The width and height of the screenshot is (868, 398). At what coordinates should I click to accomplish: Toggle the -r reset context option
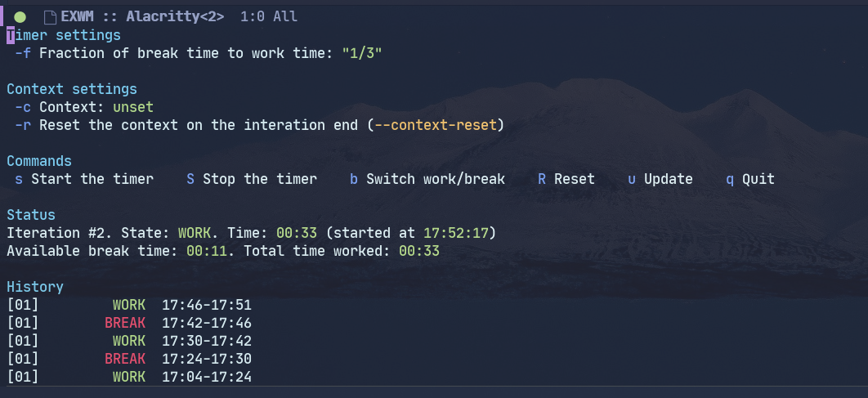pos(23,125)
